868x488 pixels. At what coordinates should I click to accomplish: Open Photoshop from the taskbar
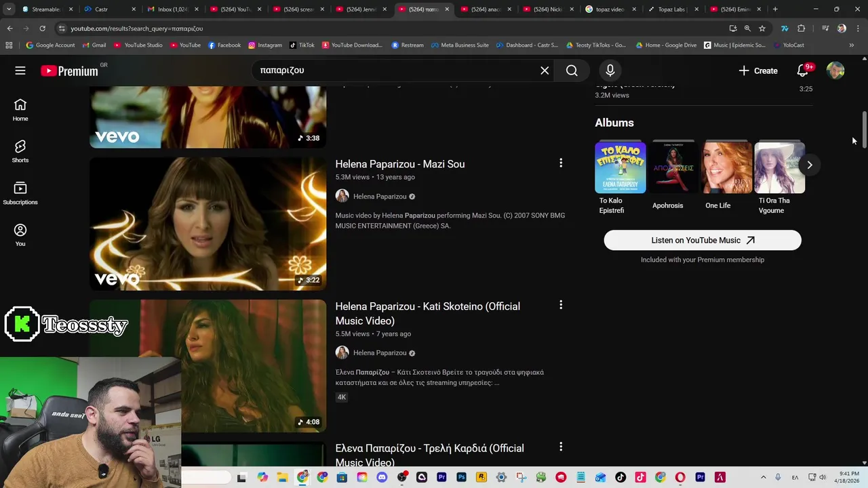pyautogui.click(x=461, y=478)
